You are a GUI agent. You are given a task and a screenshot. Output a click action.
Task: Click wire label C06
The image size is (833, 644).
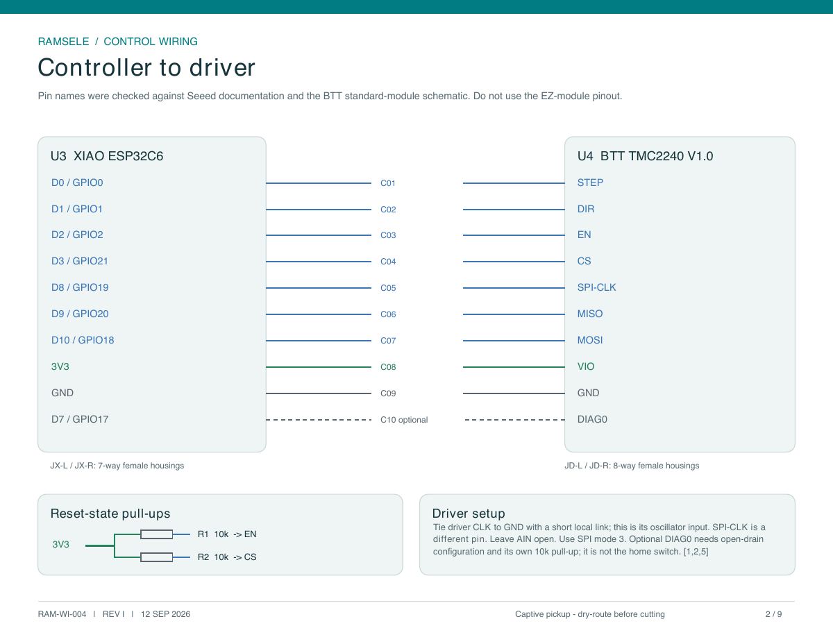point(388,314)
